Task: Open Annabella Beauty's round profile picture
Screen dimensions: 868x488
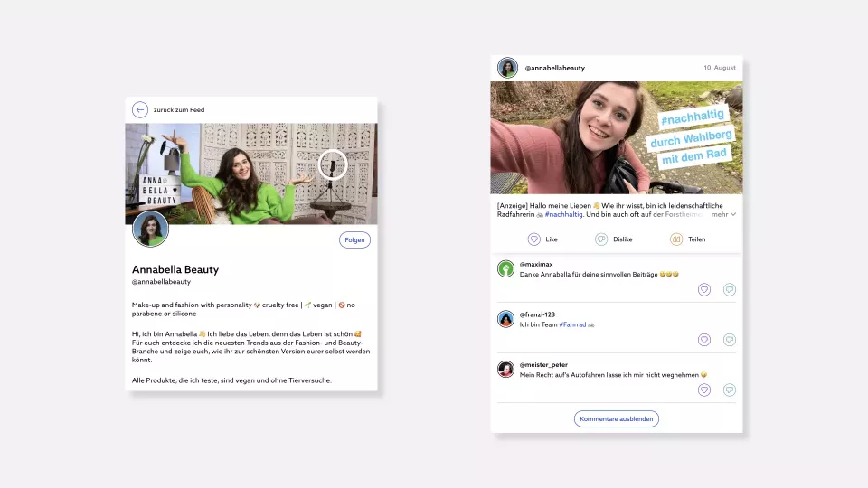Action: [x=151, y=230]
